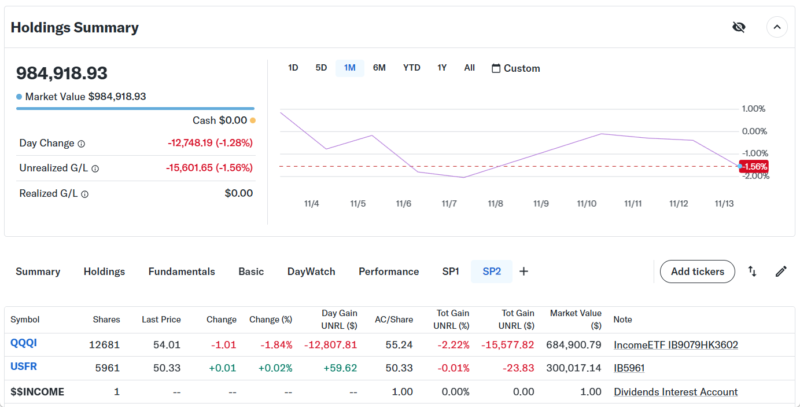The width and height of the screenshot is (800, 407).
Task: Click the market value progress bar
Action: (x=135, y=108)
